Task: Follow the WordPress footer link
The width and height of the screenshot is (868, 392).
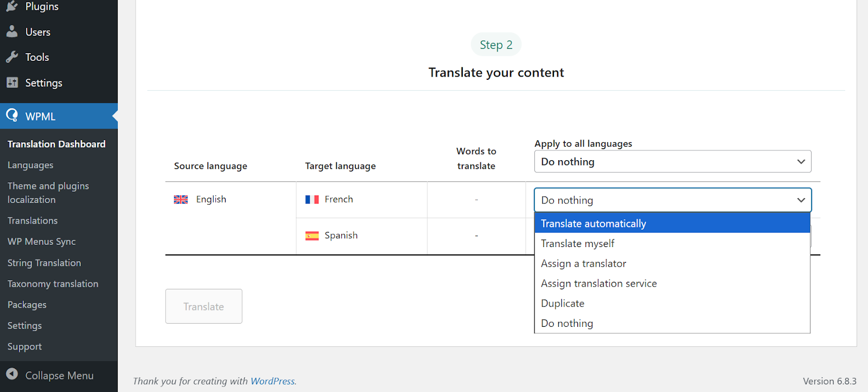Action: pos(272,381)
